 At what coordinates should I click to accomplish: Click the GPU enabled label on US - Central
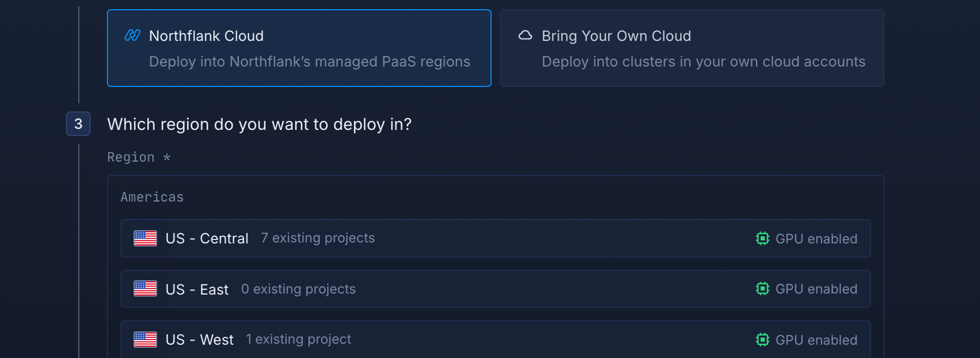pos(816,239)
